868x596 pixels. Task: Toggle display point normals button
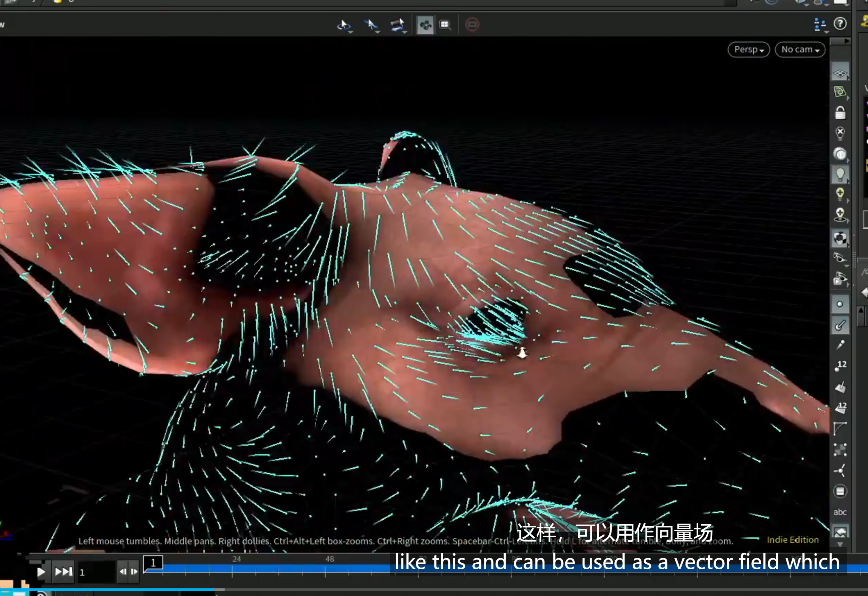pyautogui.click(x=840, y=325)
